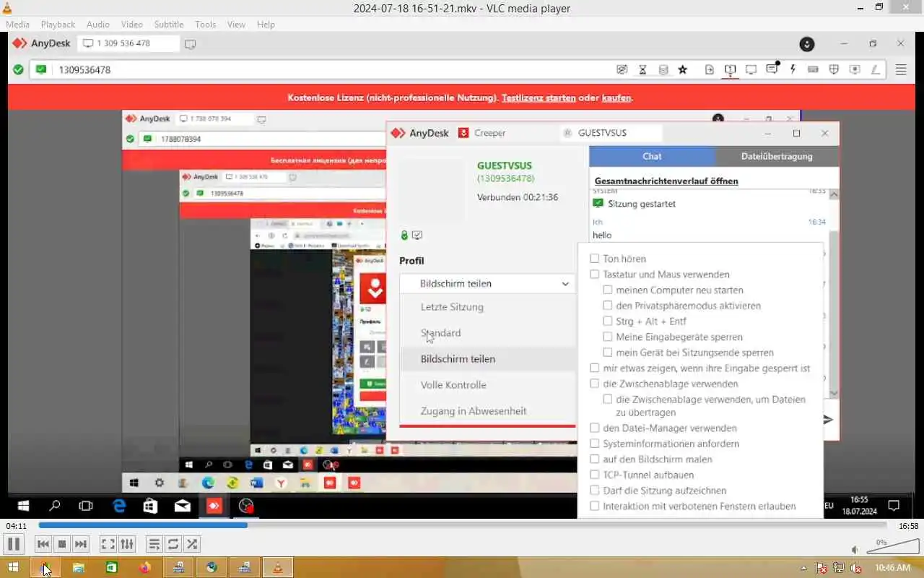Open Gesamtnachrichtenverlauf öffnen link
Viewport: 924px width, 578px height.
coord(666,181)
